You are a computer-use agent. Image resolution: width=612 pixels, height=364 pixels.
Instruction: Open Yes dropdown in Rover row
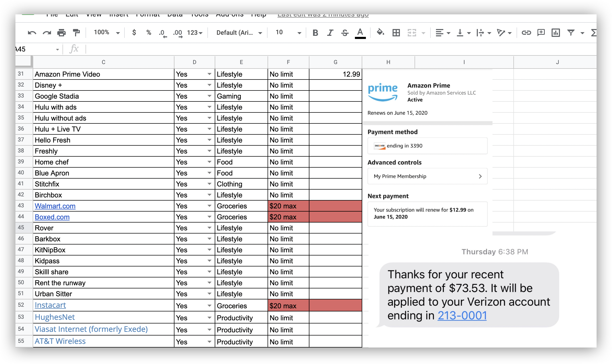[209, 228]
